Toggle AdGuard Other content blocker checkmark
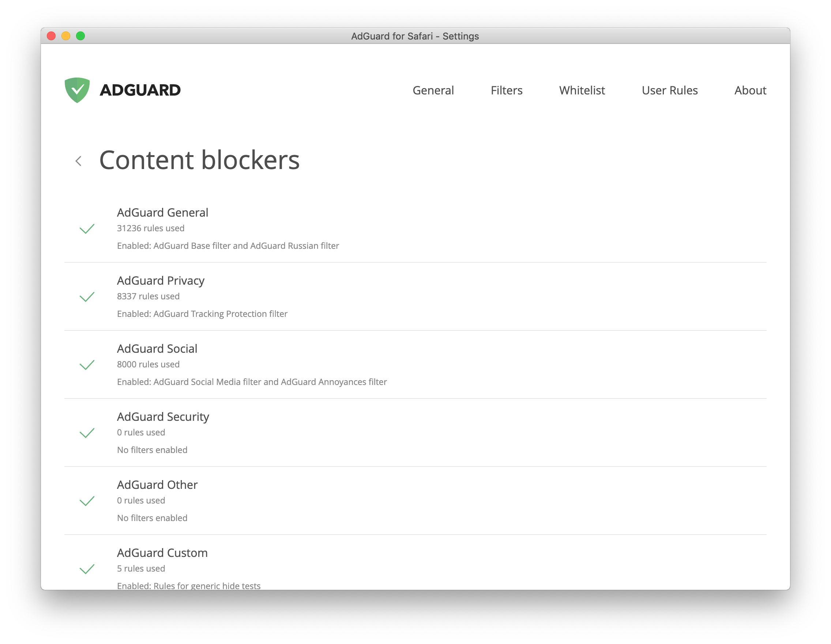Screen dimensions: 831x644 tap(89, 501)
